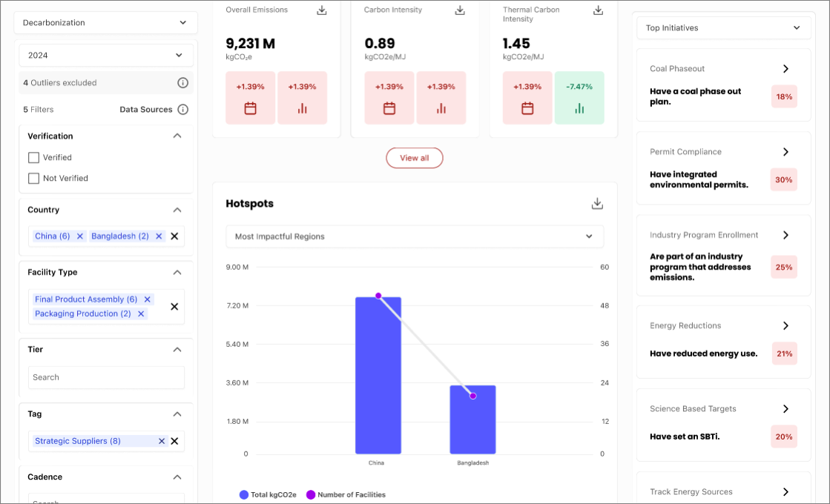Collapse the Cadence filter section
Screen dimensions: 830x504
177,477
